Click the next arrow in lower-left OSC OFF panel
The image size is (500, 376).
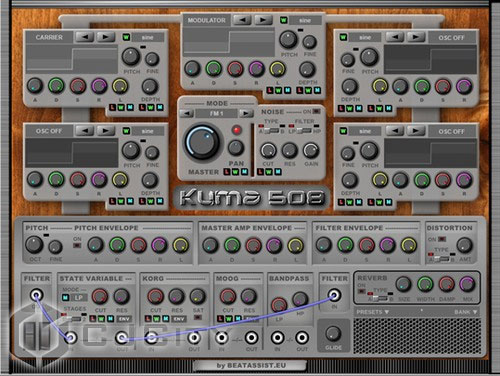click(106, 131)
